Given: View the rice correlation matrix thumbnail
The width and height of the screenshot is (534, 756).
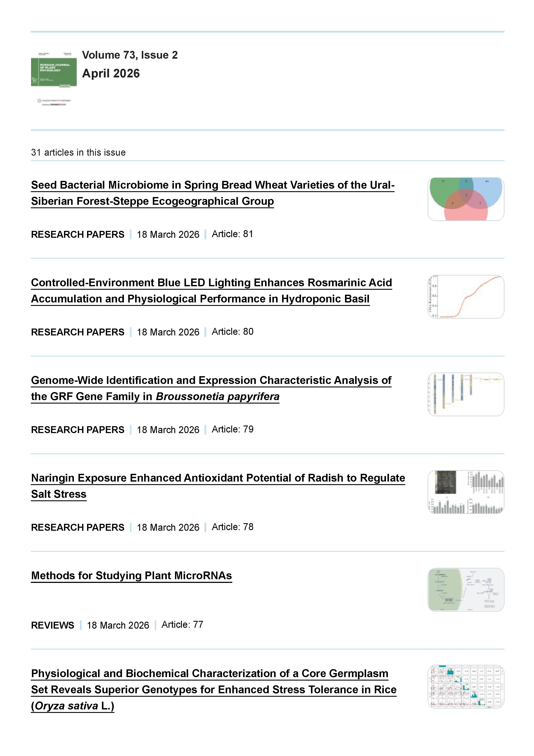Looking at the screenshot, I should click(x=465, y=687).
